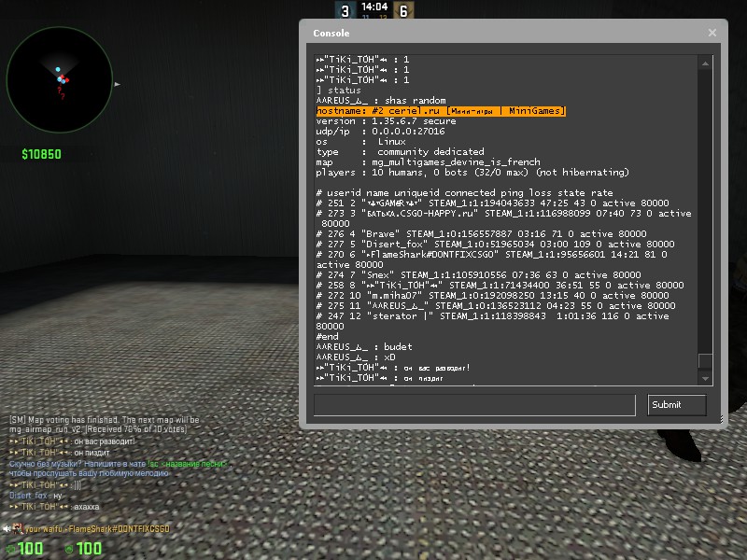Image resolution: width=747 pixels, height=560 pixels.
Task: Click the armor shield icon
Action: tap(67, 549)
